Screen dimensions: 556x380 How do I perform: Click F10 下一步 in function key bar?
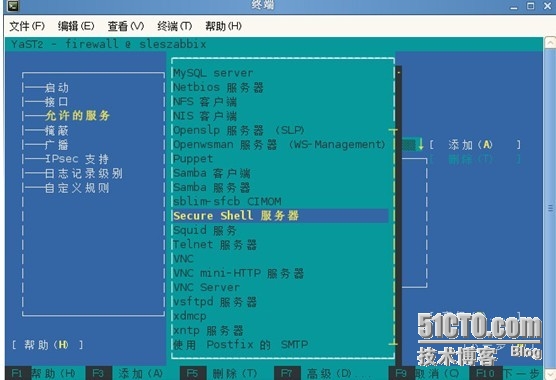point(506,373)
